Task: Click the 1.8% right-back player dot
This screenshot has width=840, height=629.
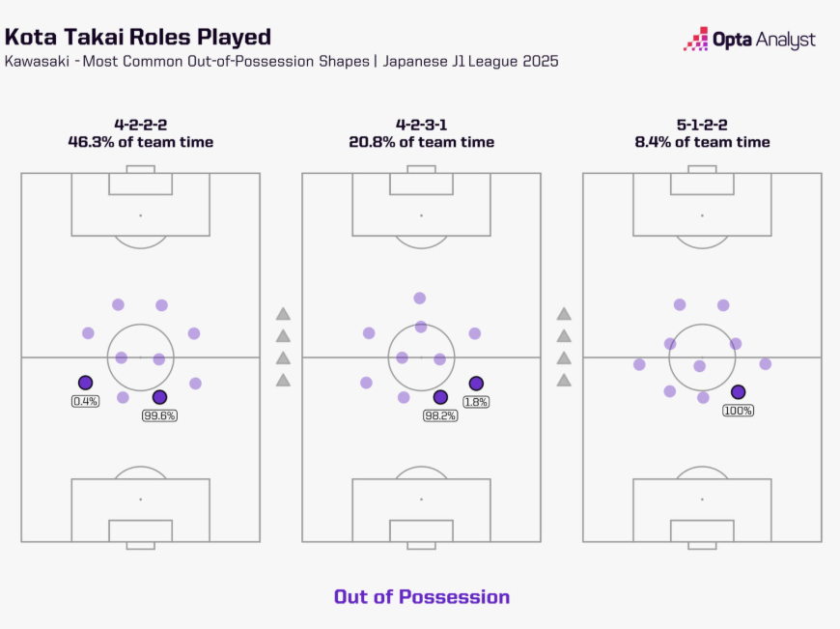Action: click(476, 384)
